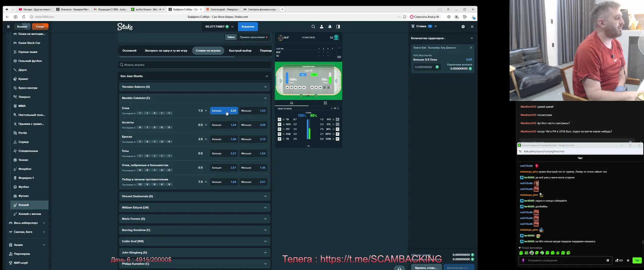Open Теннис in the sports sidebar
The image size is (644, 270).
click(30, 160)
